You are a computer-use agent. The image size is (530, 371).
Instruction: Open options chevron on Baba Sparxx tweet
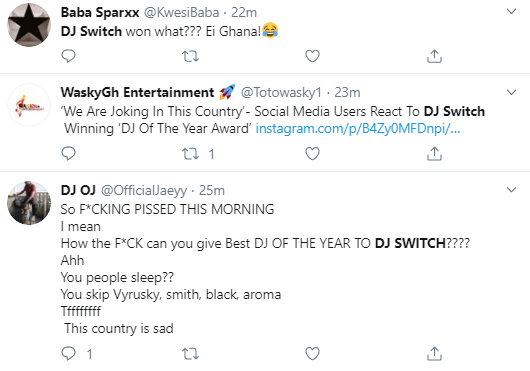coord(512,11)
